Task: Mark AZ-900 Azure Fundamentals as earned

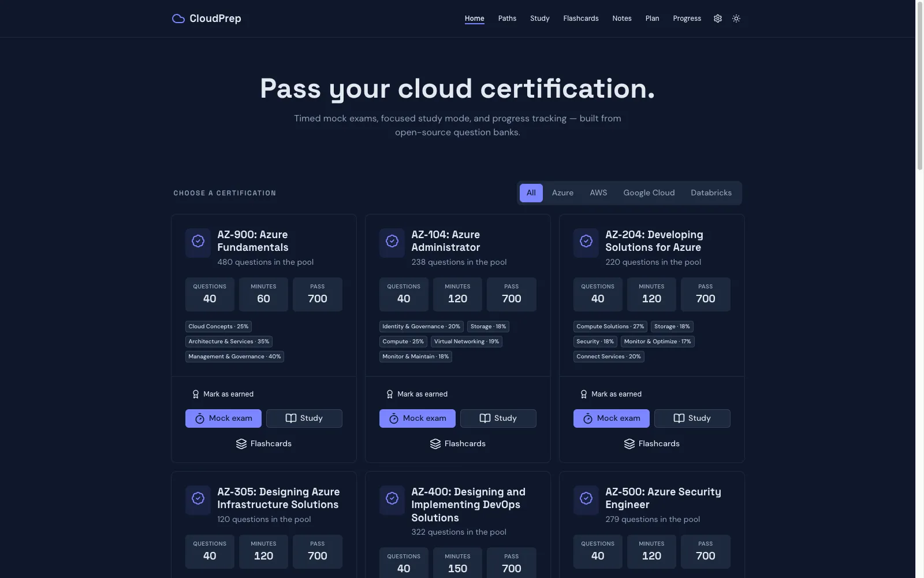Action: (x=223, y=394)
